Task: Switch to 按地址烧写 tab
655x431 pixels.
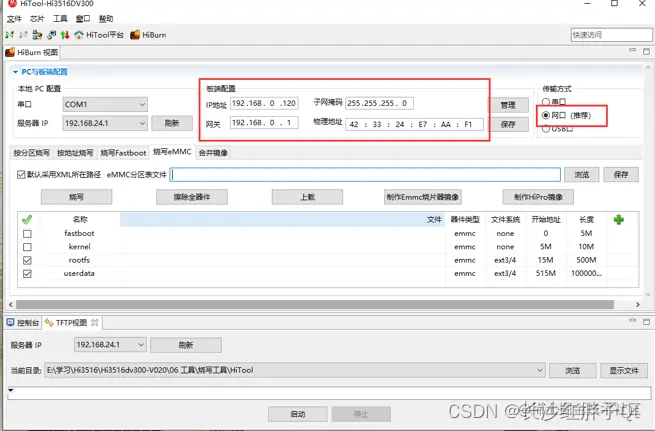Action: [x=75, y=153]
